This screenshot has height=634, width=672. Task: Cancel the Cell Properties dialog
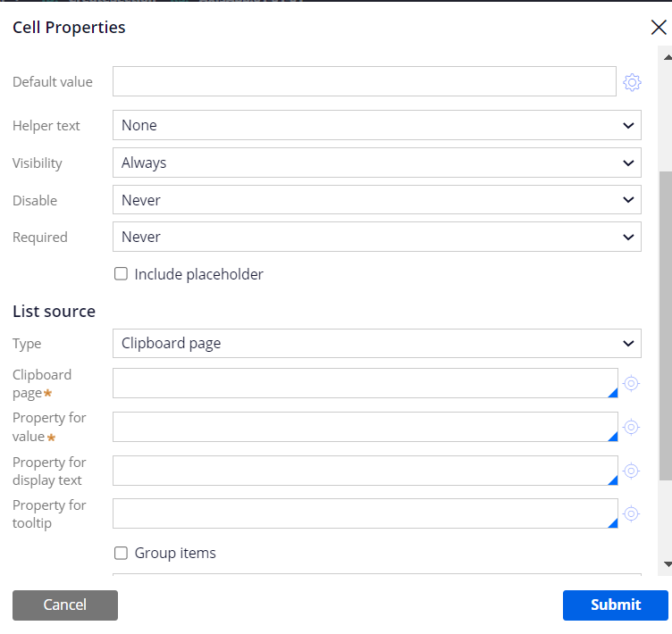click(x=65, y=605)
